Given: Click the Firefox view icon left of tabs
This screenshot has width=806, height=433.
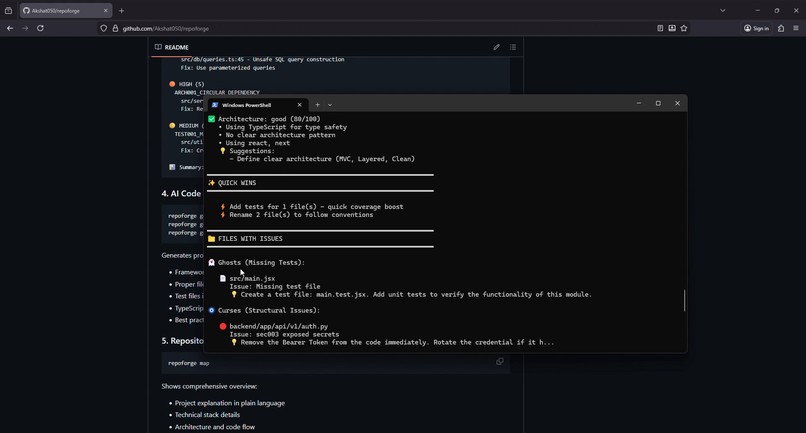Looking at the screenshot, I should (x=8, y=10).
